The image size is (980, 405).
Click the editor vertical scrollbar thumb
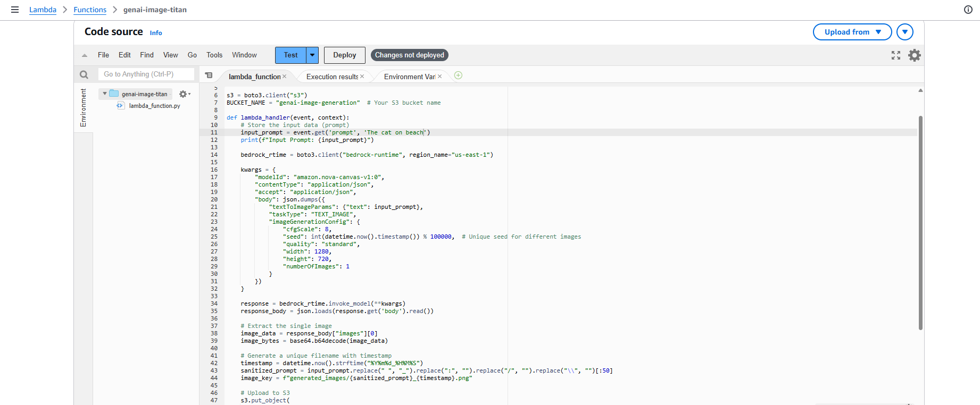920,222
